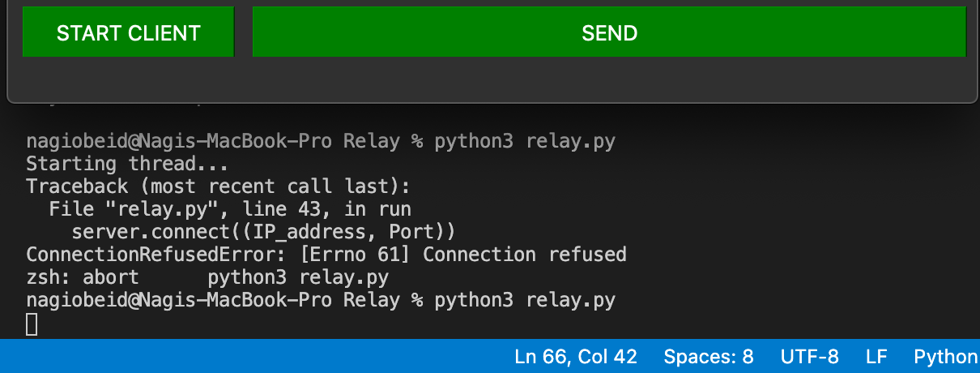This screenshot has height=373, width=980.
Task: Click the START CLIENT button
Action: pos(128,32)
